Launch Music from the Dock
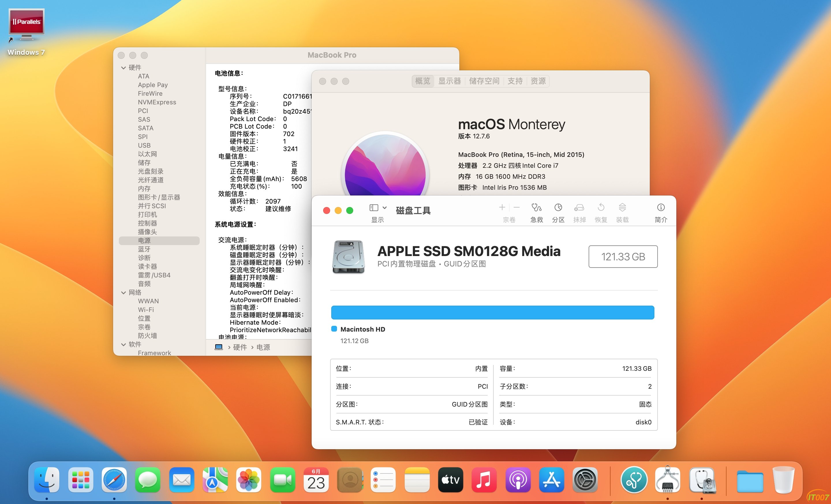831x504 pixels. [484, 480]
